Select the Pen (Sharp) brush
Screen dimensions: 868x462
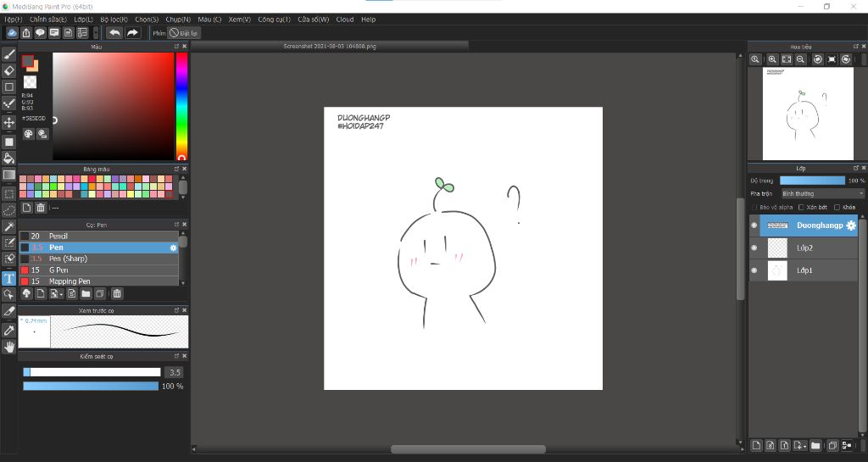tap(99, 259)
